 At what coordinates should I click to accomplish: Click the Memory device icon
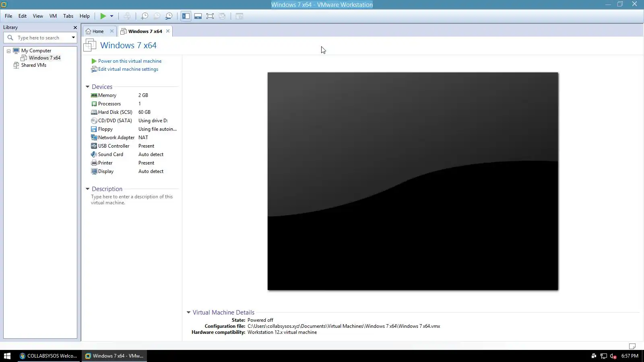pyautogui.click(x=94, y=95)
